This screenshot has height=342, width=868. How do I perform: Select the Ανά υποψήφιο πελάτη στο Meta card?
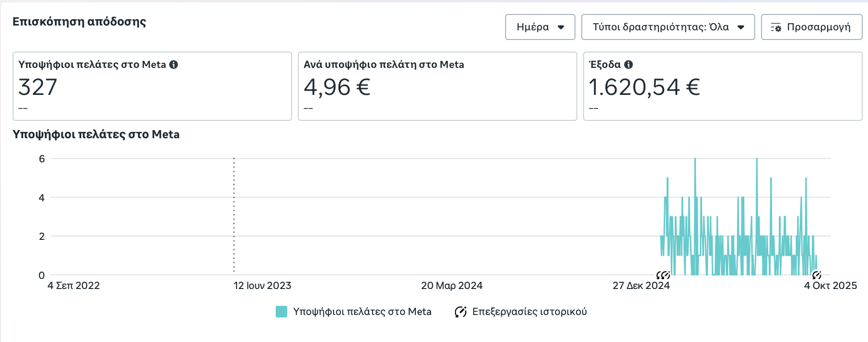tap(437, 86)
